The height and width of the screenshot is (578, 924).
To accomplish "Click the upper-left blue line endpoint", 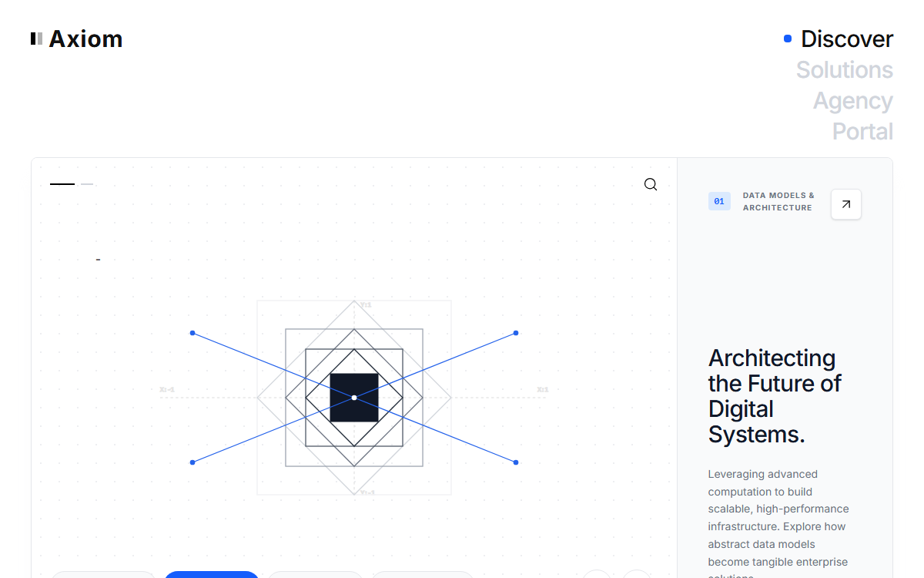I will (192, 333).
